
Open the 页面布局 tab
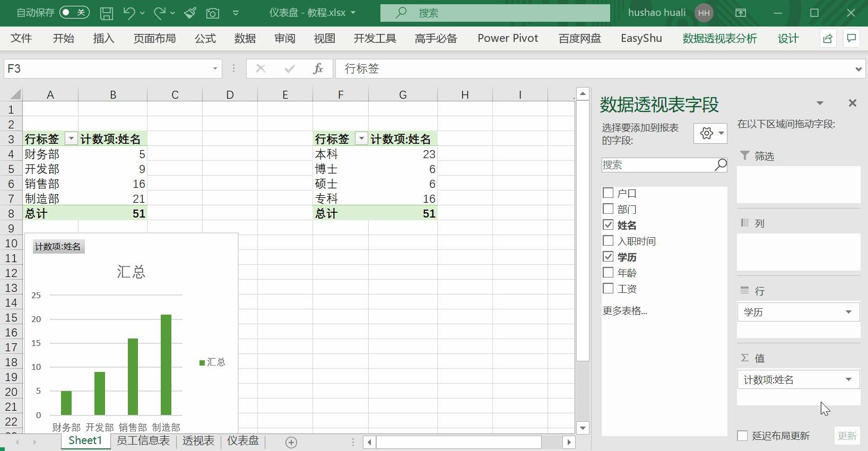[154, 38]
